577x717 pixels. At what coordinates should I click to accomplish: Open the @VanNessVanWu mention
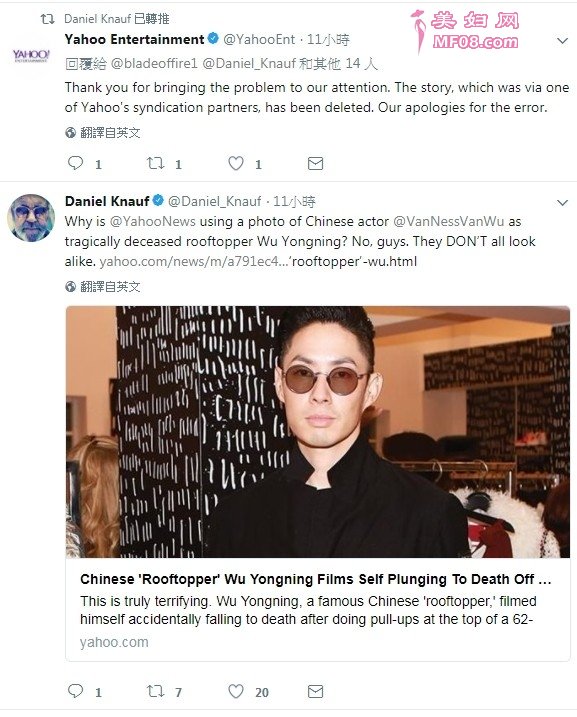449,221
